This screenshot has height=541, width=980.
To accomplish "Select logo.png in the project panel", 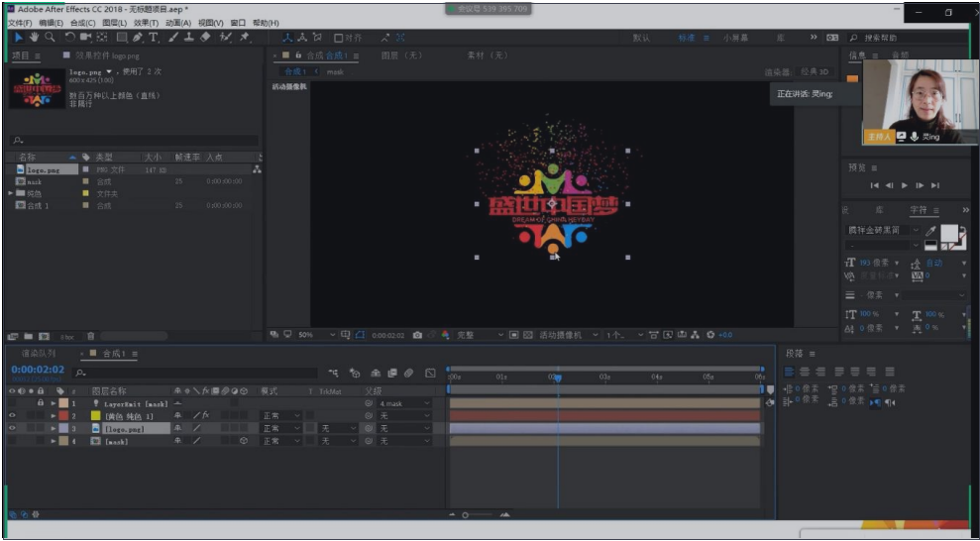I will click(42, 169).
